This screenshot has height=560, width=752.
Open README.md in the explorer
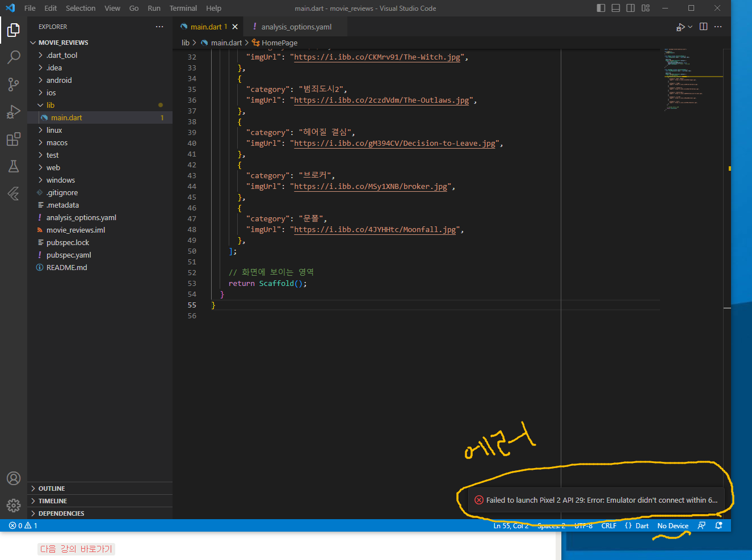[x=100, y=267]
